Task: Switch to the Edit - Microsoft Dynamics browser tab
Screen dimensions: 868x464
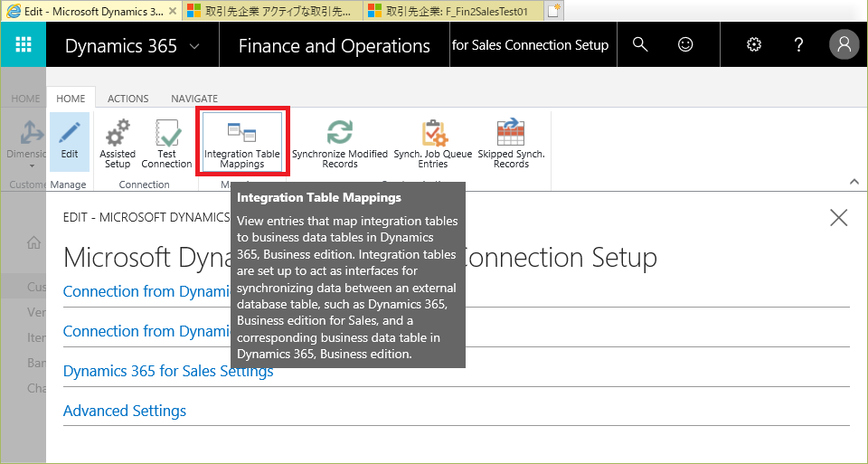Action: (91, 11)
